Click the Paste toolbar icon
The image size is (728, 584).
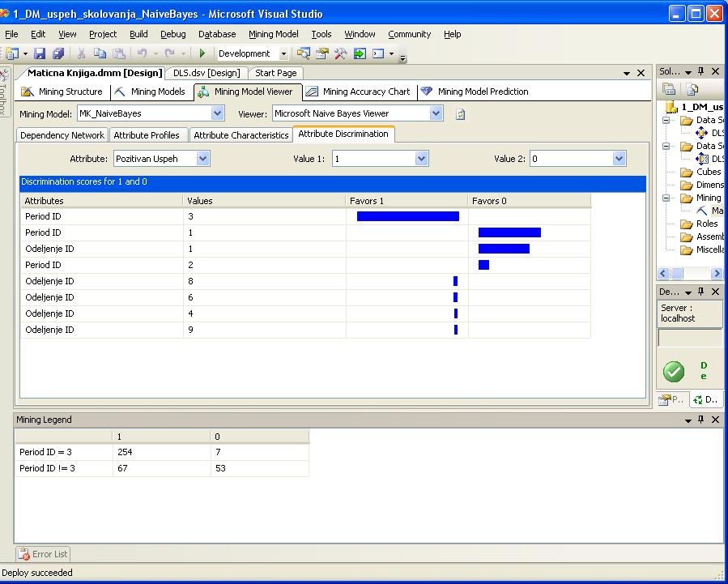[119, 53]
